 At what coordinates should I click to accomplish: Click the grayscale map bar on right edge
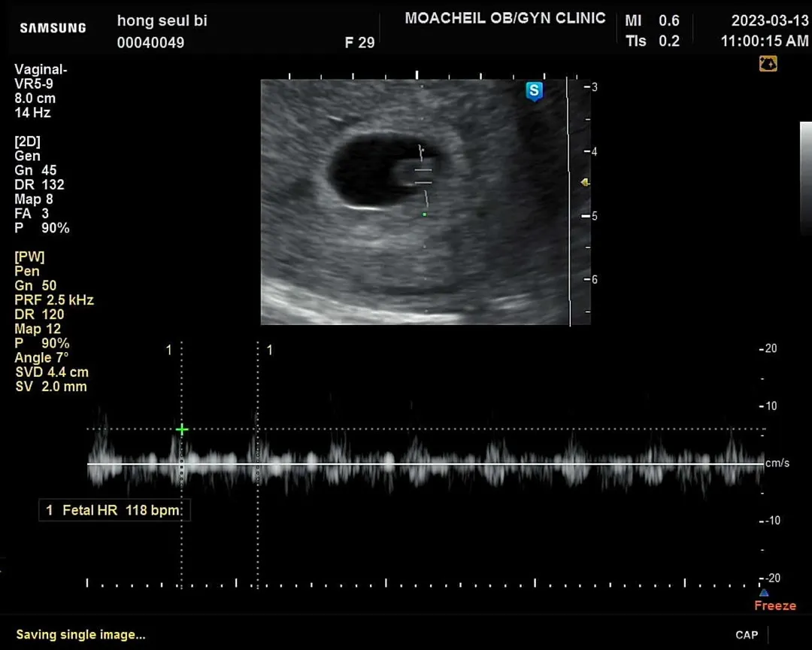806,179
